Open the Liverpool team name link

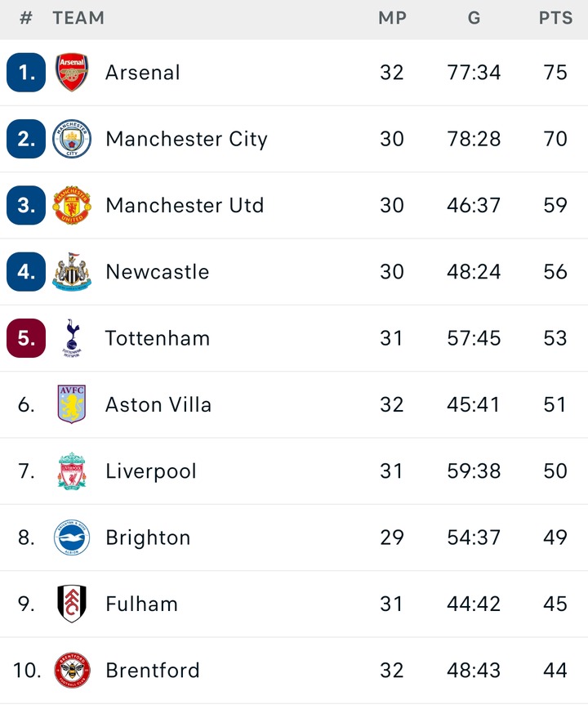151,471
